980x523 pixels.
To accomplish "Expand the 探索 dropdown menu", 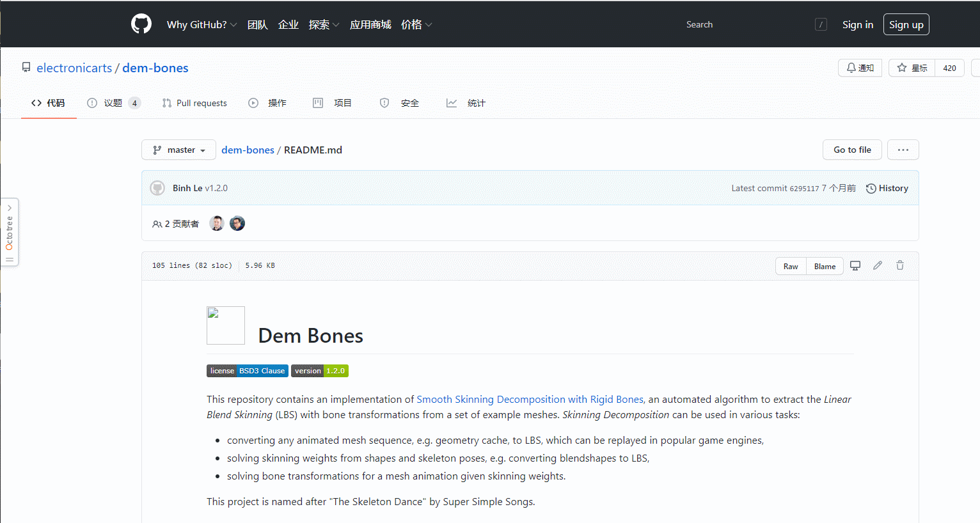I will click(x=324, y=24).
